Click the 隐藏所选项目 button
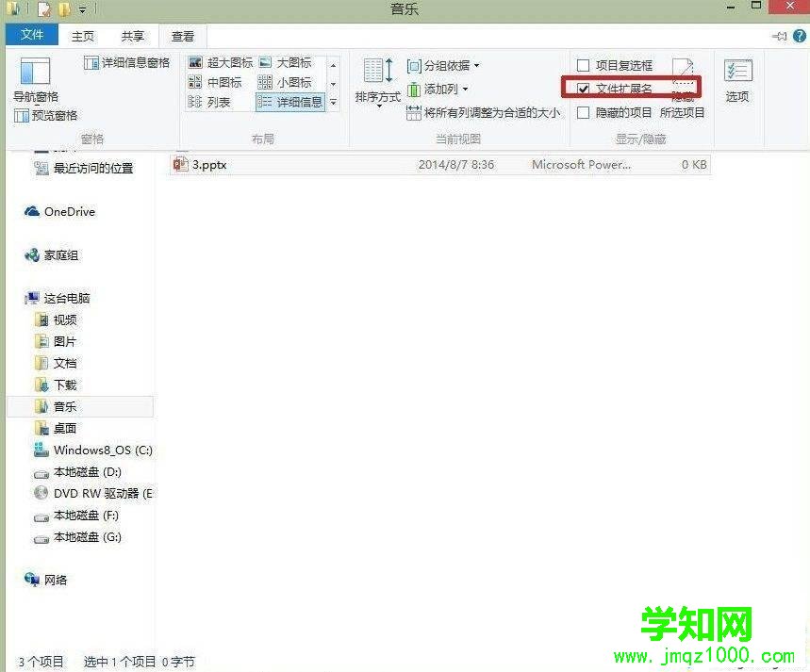The height and width of the screenshot is (672, 810). pyautogui.click(x=683, y=88)
